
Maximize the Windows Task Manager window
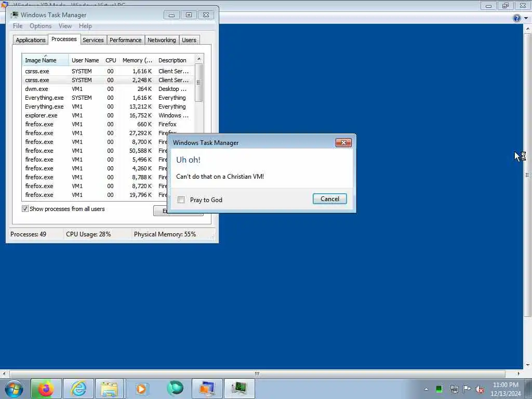point(189,15)
